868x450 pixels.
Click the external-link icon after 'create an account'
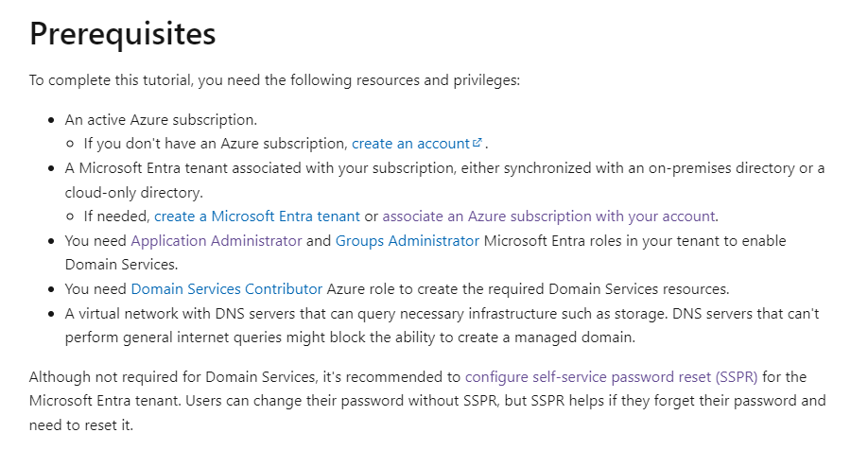click(477, 142)
